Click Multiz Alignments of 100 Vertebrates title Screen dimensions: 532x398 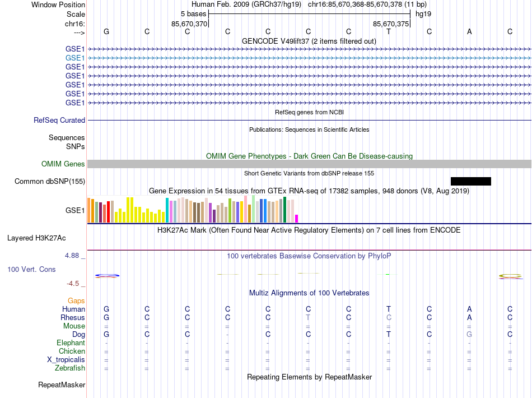click(309, 293)
